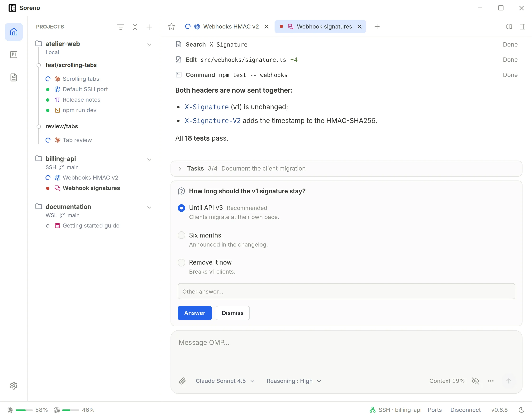This screenshot has width=532, height=418.
Task: Collapse the atelier-web project
Action: [x=149, y=45]
